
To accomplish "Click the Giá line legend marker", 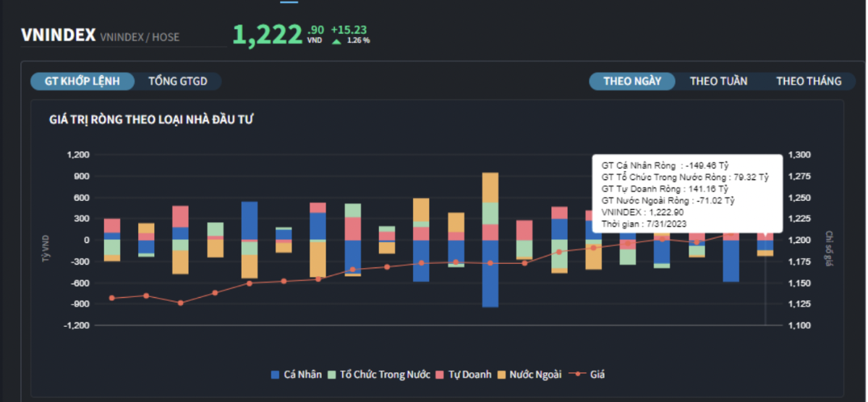I will click(x=576, y=375).
